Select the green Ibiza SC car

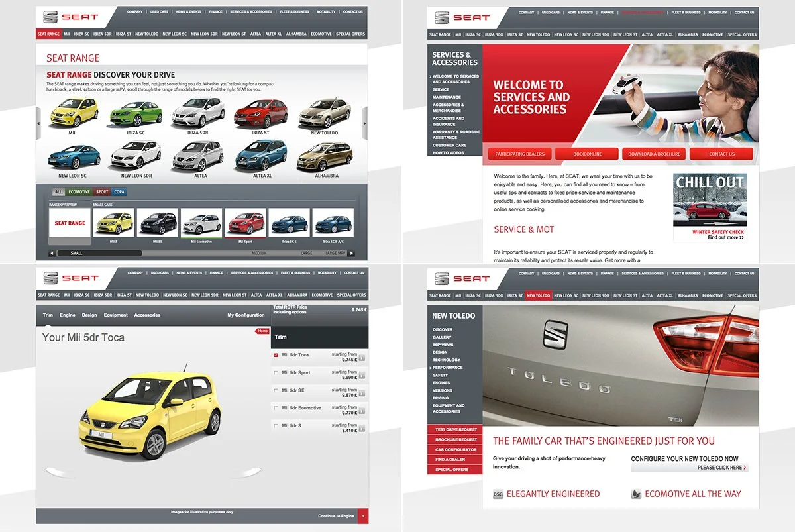[135, 113]
